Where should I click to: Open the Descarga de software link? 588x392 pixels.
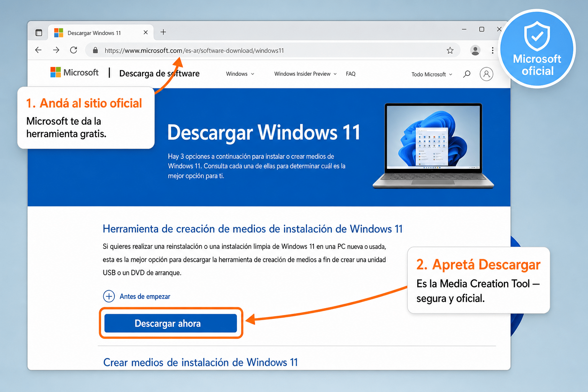click(x=159, y=73)
